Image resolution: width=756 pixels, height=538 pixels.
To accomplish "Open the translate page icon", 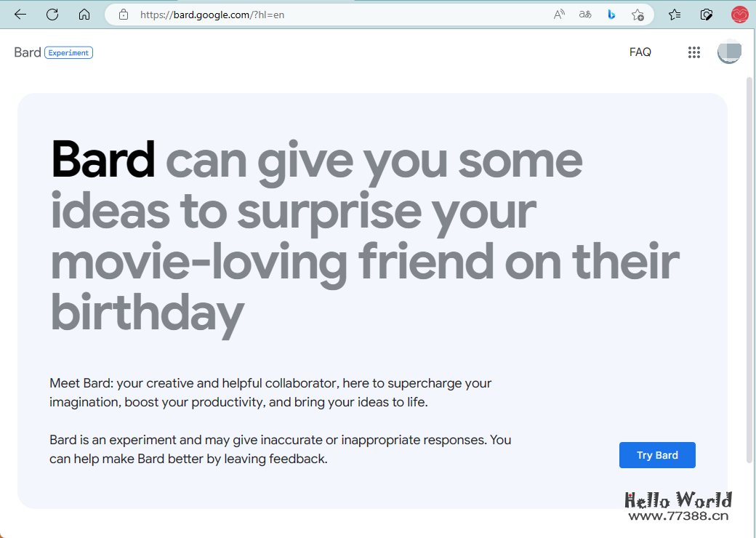I will 584,14.
